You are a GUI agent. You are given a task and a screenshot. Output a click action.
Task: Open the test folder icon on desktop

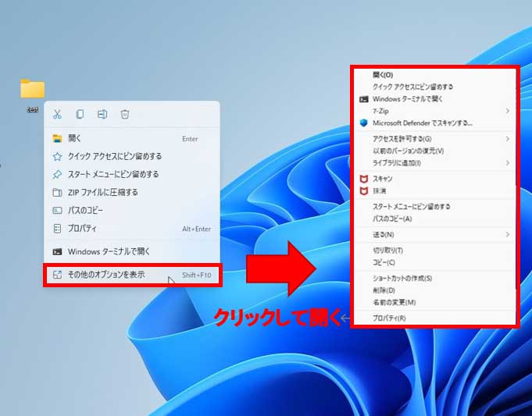(33, 89)
